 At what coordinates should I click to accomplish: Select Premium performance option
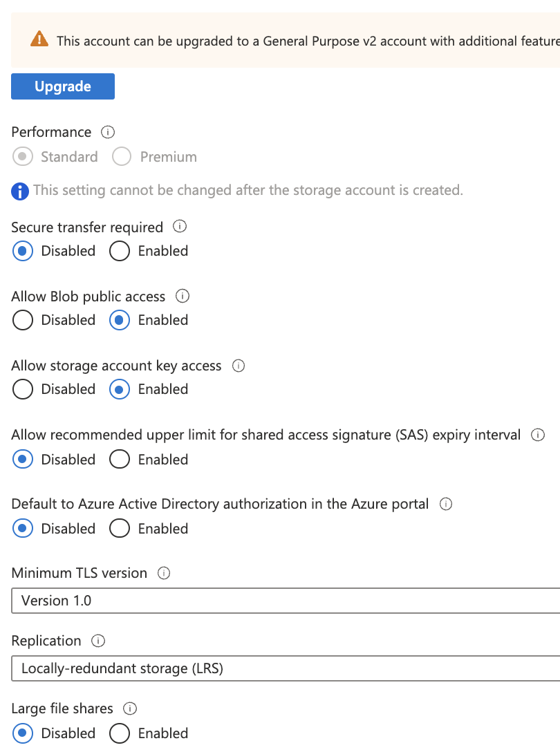click(x=122, y=157)
